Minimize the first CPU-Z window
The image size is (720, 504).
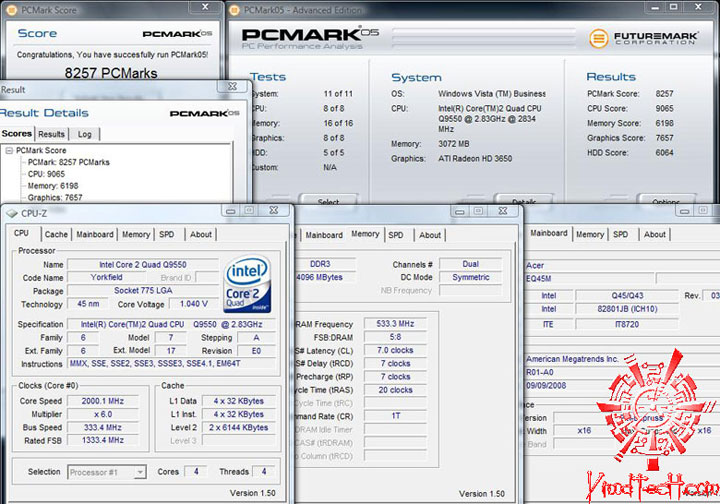click(x=231, y=210)
